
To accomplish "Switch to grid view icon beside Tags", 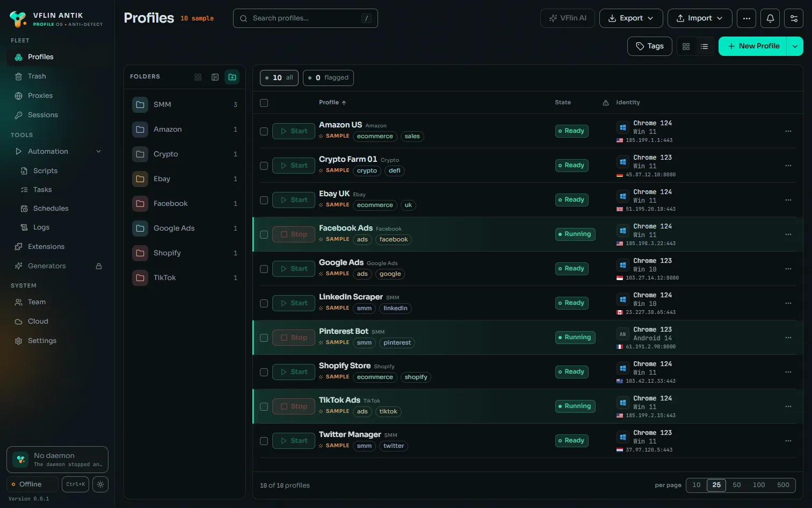I will point(686,47).
